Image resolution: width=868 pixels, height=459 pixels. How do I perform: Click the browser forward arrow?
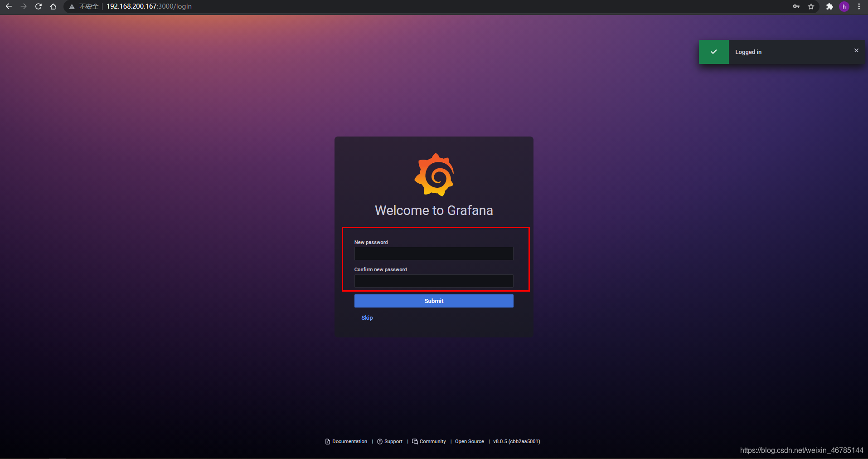click(x=24, y=6)
